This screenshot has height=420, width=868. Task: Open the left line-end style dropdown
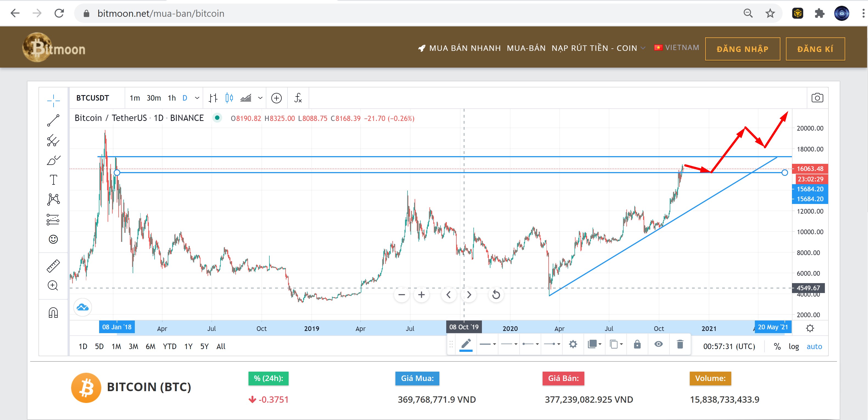(x=530, y=344)
